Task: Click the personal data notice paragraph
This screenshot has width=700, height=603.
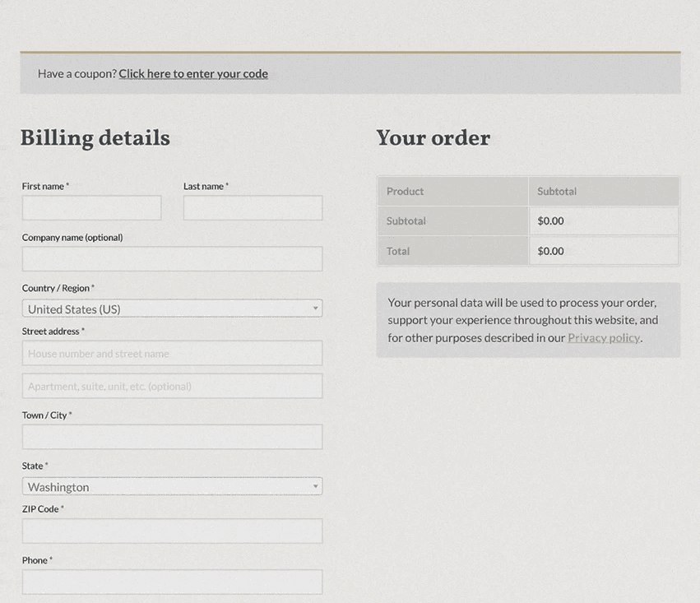Action: pyautogui.click(x=523, y=320)
